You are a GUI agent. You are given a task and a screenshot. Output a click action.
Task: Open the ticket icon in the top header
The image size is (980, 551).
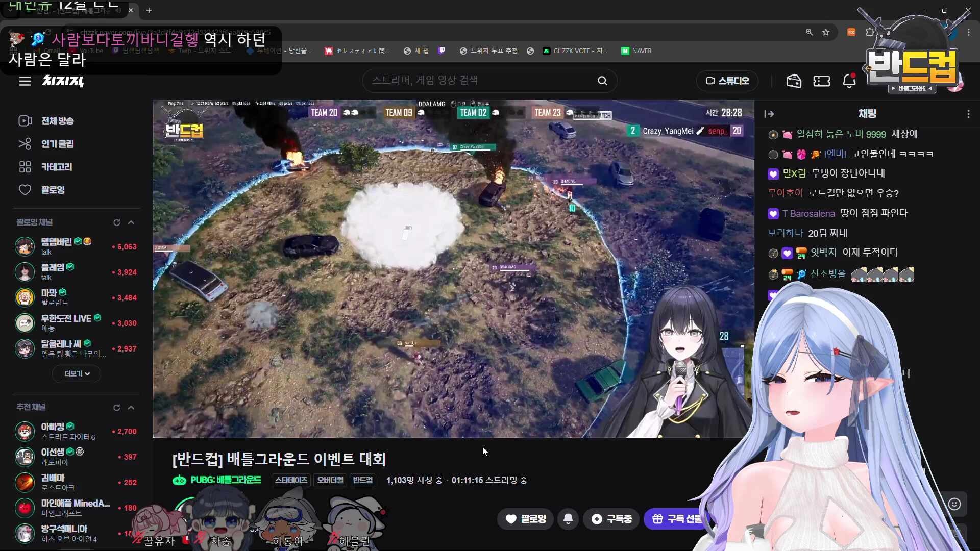click(822, 81)
